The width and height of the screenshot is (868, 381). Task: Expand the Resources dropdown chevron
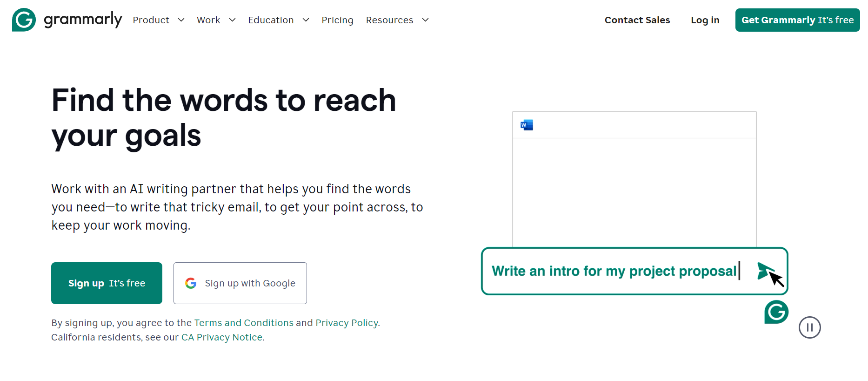tap(425, 20)
